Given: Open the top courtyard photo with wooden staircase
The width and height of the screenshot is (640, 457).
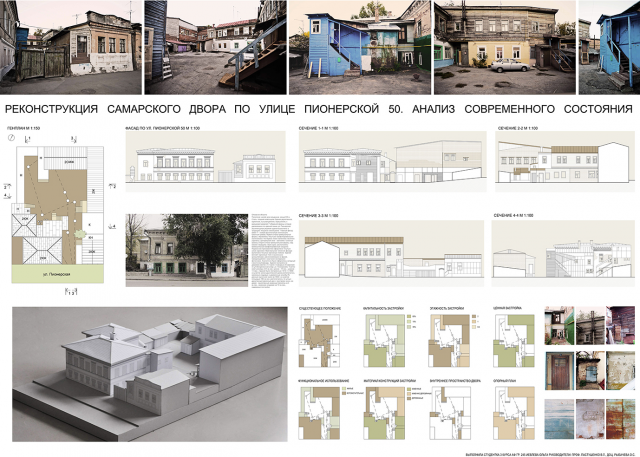Looking at the screenshot, I should tap(216, 47).
